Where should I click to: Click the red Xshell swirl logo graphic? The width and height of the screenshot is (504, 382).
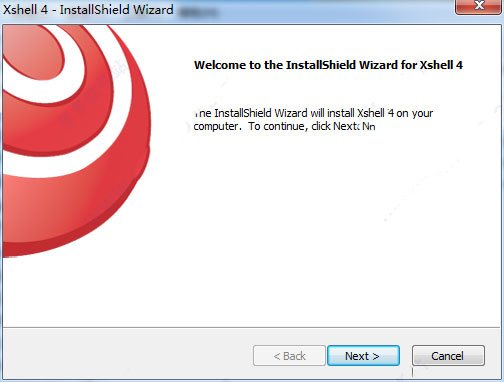coord(77,141)
